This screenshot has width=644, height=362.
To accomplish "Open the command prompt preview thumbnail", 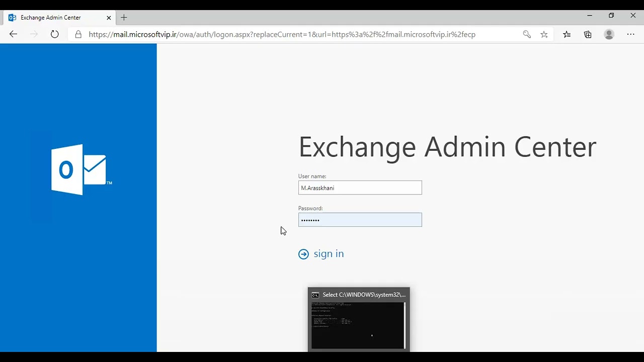I will click(x=358, y=325).
